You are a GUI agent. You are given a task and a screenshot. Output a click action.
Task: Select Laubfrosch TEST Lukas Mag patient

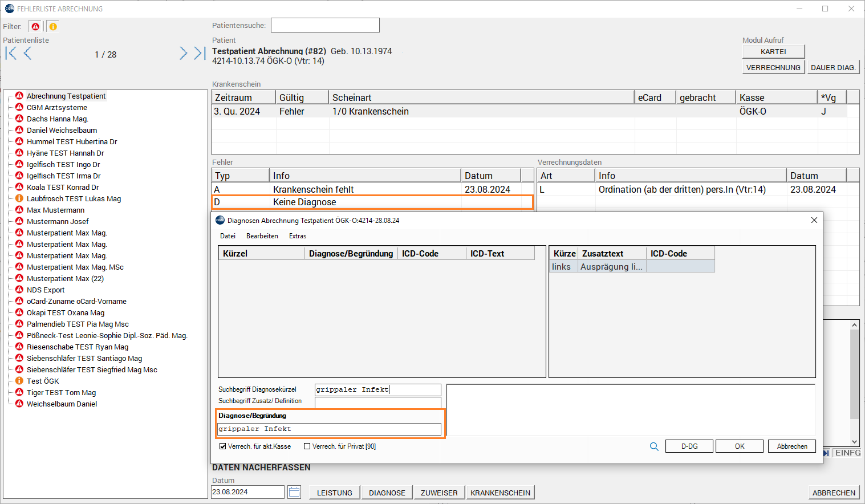coord(74,198)
